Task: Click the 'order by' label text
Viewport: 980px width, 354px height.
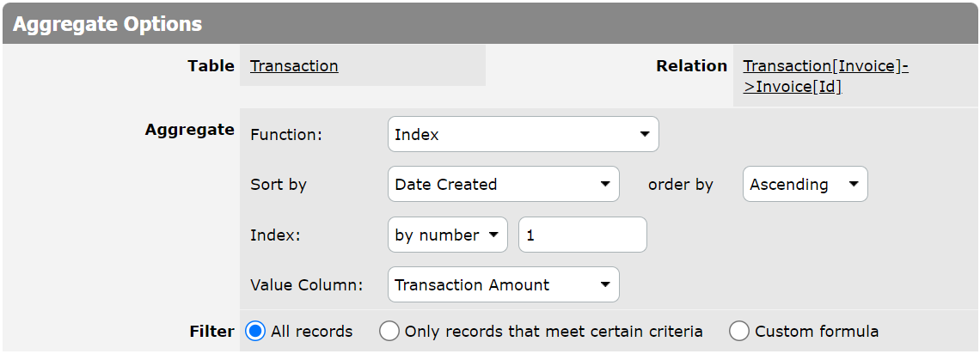Action: [x=680, y=185]
